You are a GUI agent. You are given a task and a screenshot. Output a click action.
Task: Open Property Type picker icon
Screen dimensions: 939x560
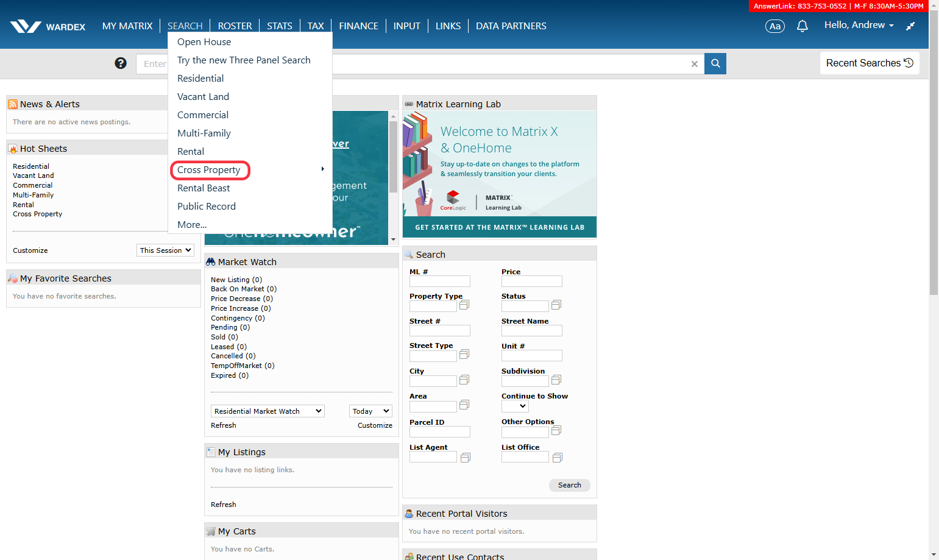(464, 305)
